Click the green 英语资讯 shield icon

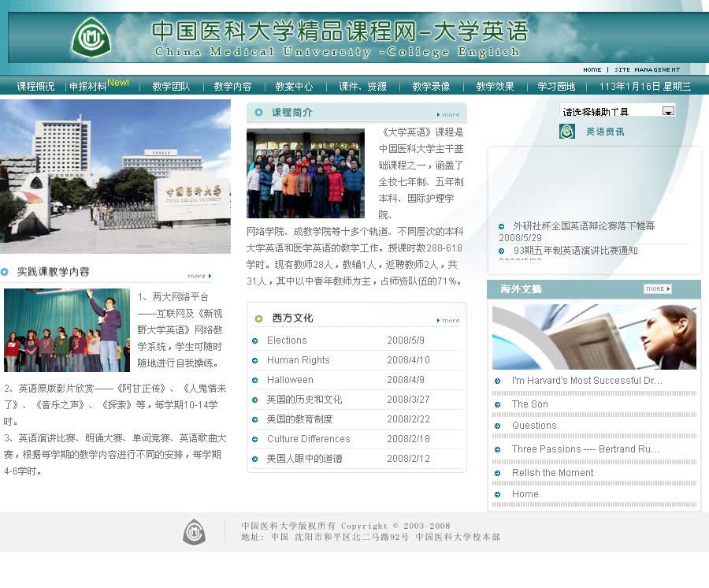pyautogui.click(x=567, y=131)
